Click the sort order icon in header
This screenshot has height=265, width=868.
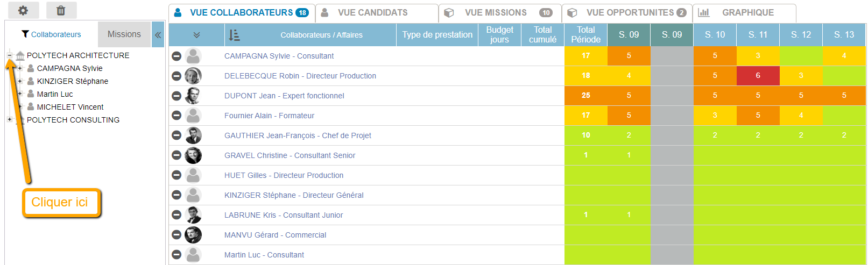(234, 35)
